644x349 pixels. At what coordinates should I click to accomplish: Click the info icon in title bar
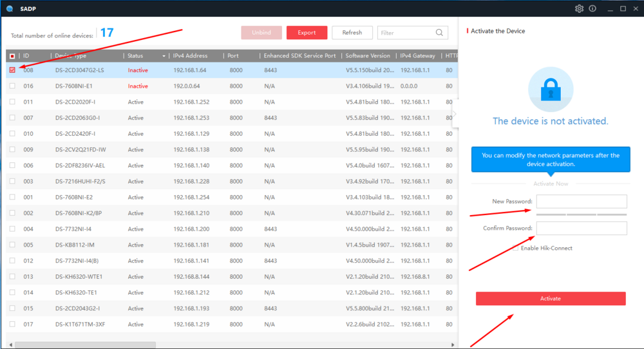pyautogui.click(x=592, y=8)
